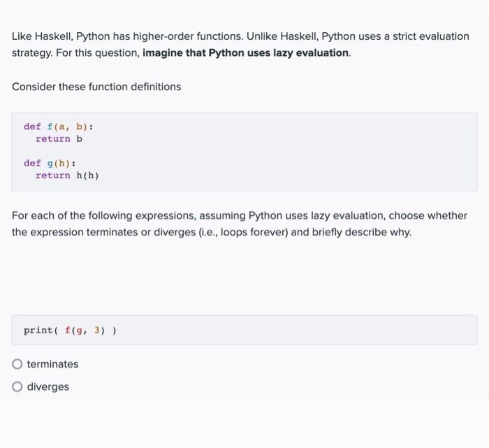Click the 'def f(a, b):' code line
The image size is (489, 448).
[x=58, y=127]
